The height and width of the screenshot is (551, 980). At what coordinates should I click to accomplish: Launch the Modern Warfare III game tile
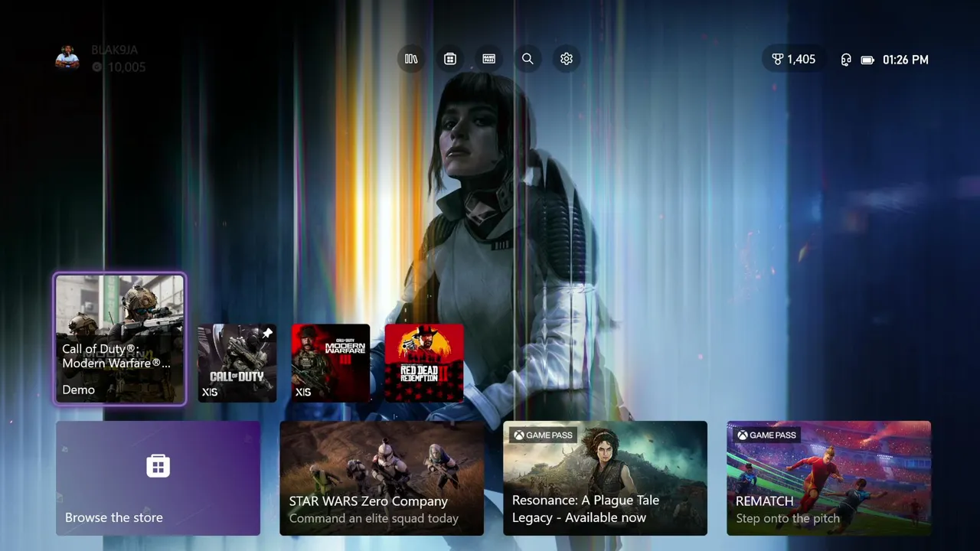[x=331, y=363]
